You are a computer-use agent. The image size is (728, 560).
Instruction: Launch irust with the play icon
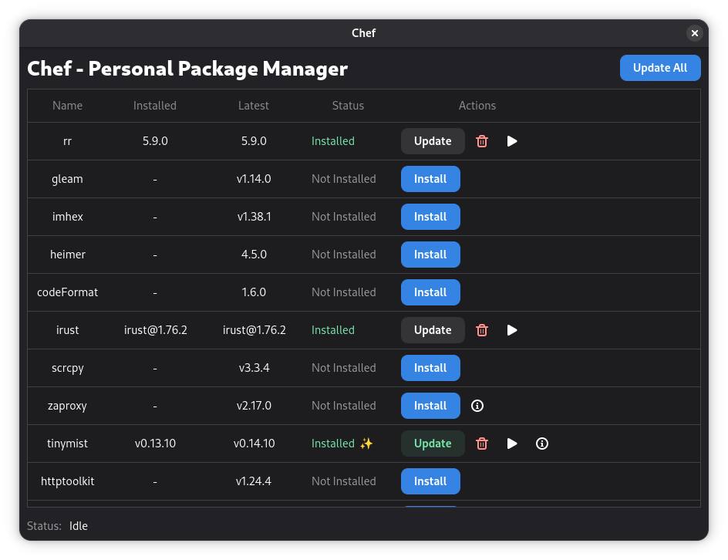[512, 330]
